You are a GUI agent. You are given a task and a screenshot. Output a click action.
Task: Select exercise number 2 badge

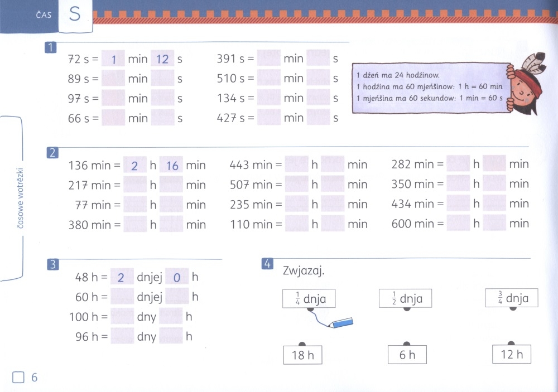(51, 152)
